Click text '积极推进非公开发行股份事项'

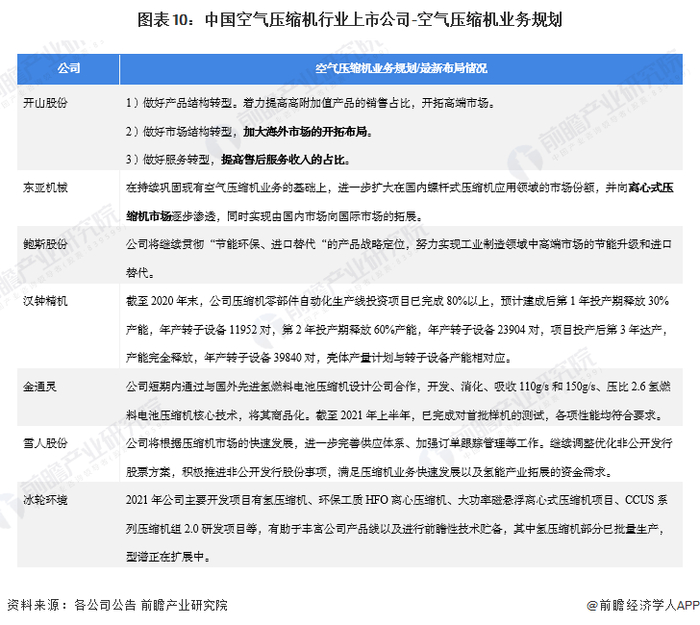254,472
